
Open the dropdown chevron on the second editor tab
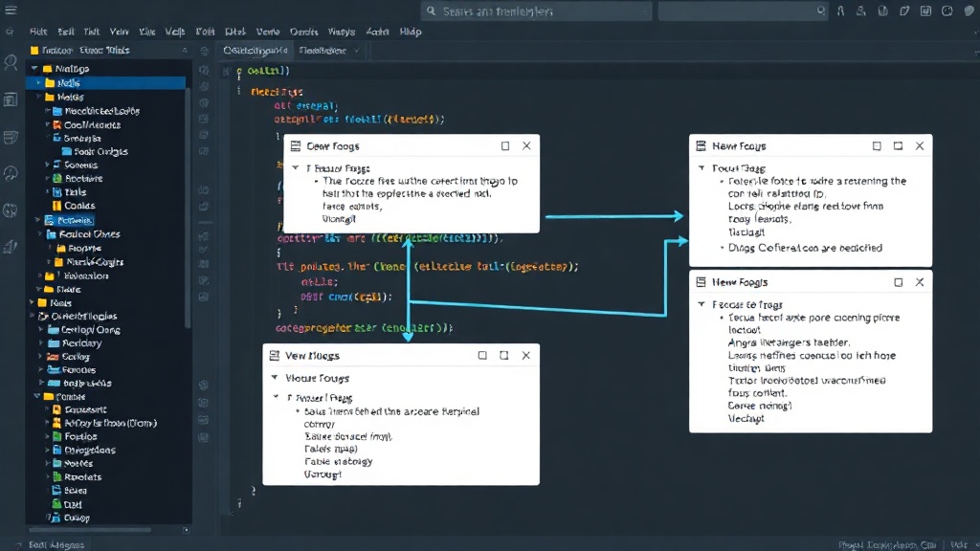tap(356, 51)
